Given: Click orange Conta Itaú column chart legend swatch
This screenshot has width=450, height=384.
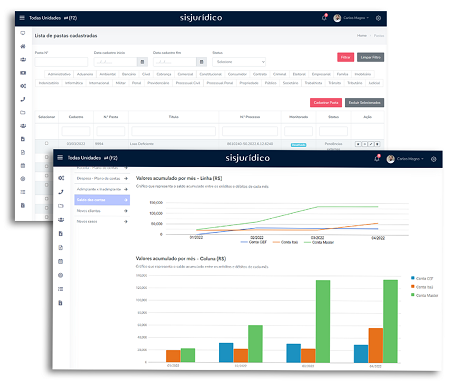Looking at the screenshot, I should 413,287.
